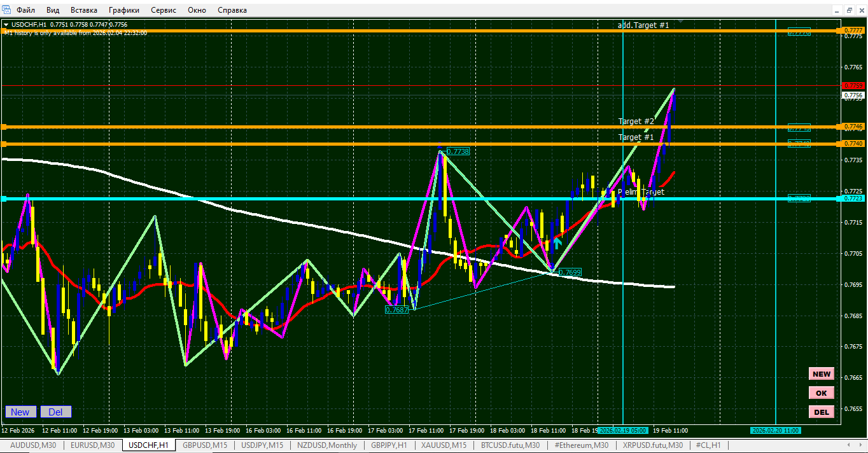
Task: Click the 2026.02.19 05:00 time marker
Action: point(622,430)
